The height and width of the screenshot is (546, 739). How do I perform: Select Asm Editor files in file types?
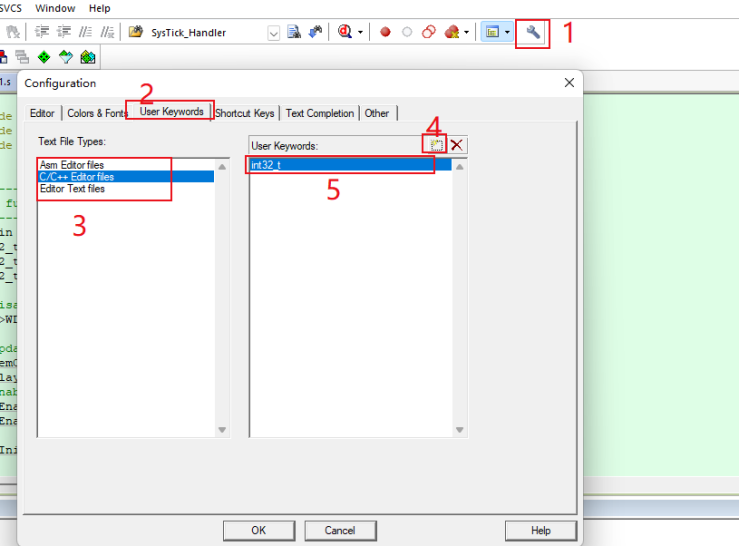click(72, 165)
